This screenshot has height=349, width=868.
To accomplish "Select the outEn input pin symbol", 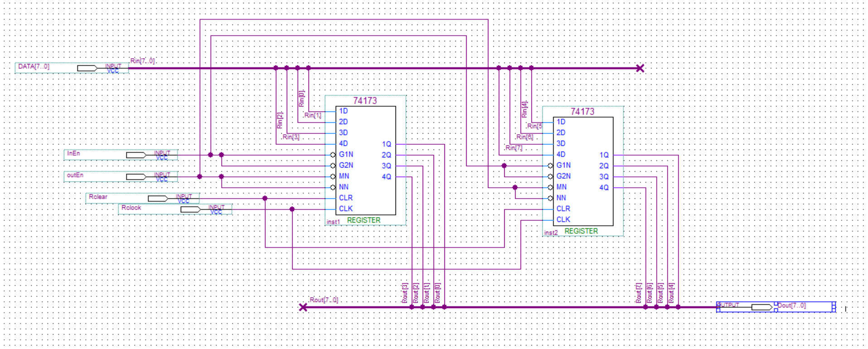I will pos(121,177).
